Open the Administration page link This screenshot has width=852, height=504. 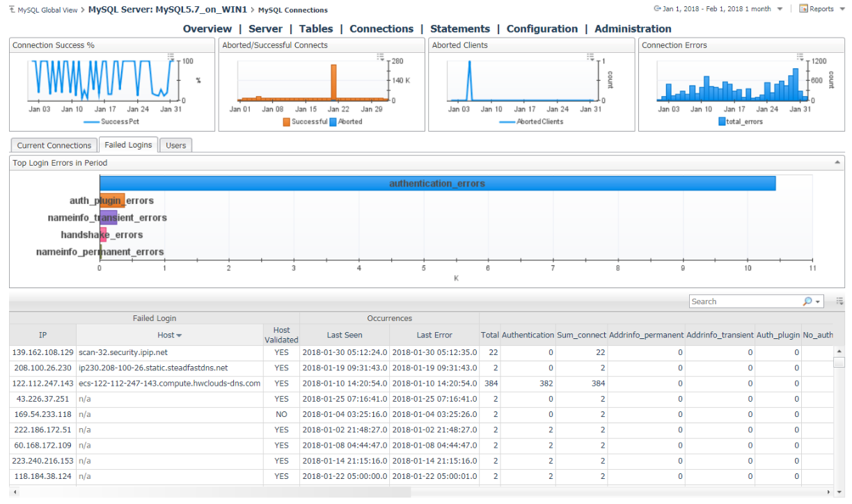point(632,29)
